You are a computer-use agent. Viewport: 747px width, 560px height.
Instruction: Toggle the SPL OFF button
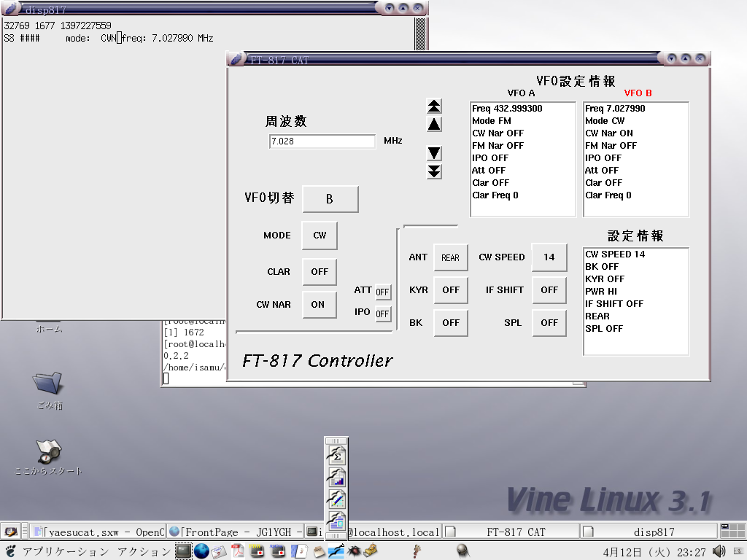point(549,323)
